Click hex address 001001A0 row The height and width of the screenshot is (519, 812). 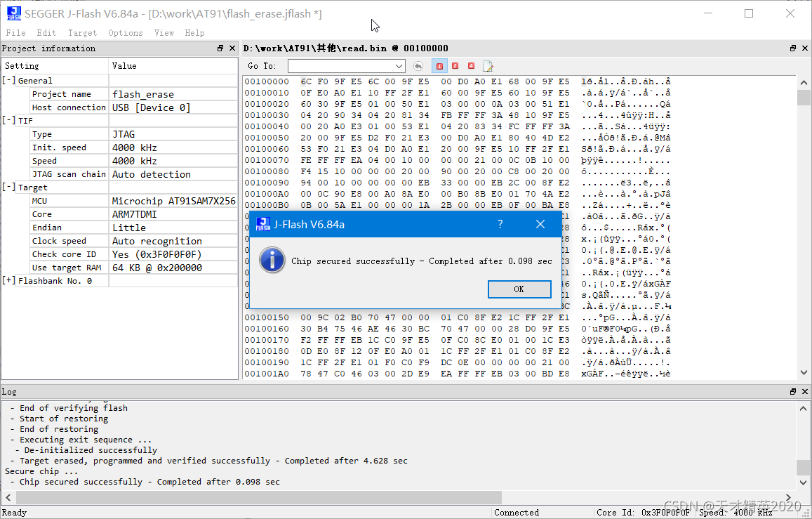click(458, 374)
